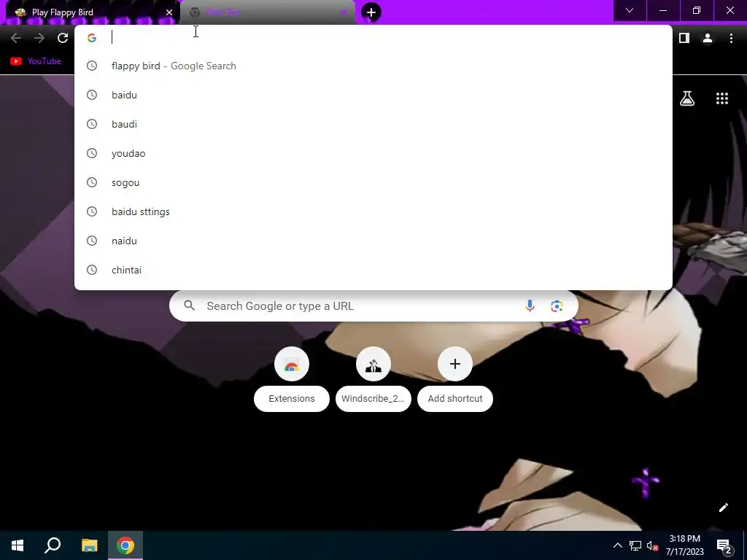This screenshot has width=747, height=560.
Task: Select the 'sogou' suggestion
Action: coord(373,182)
